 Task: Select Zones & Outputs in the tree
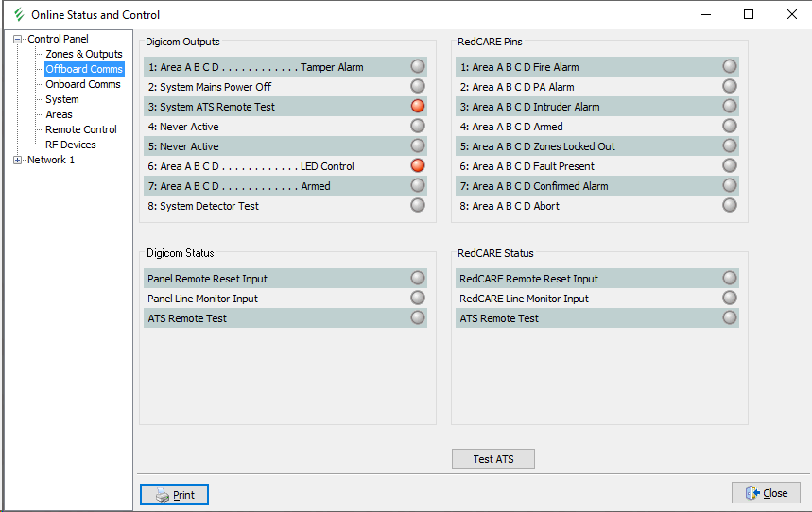coord(84,54)
